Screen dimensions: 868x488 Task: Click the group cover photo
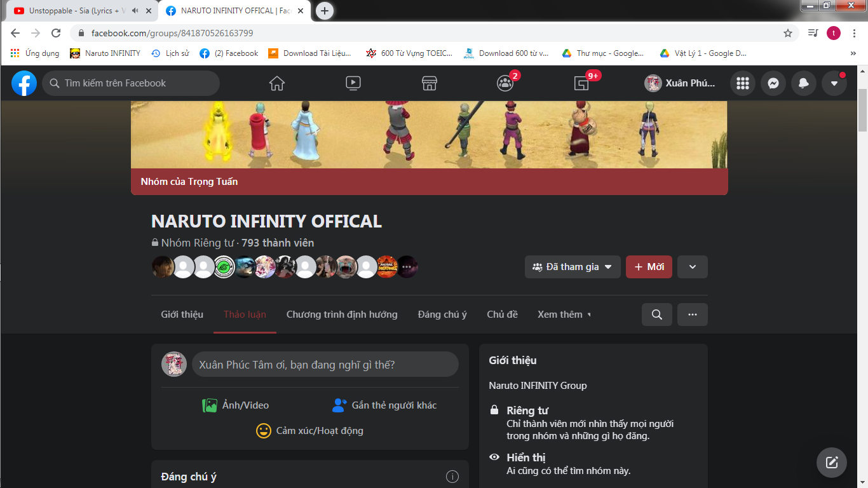click(429, 135)
